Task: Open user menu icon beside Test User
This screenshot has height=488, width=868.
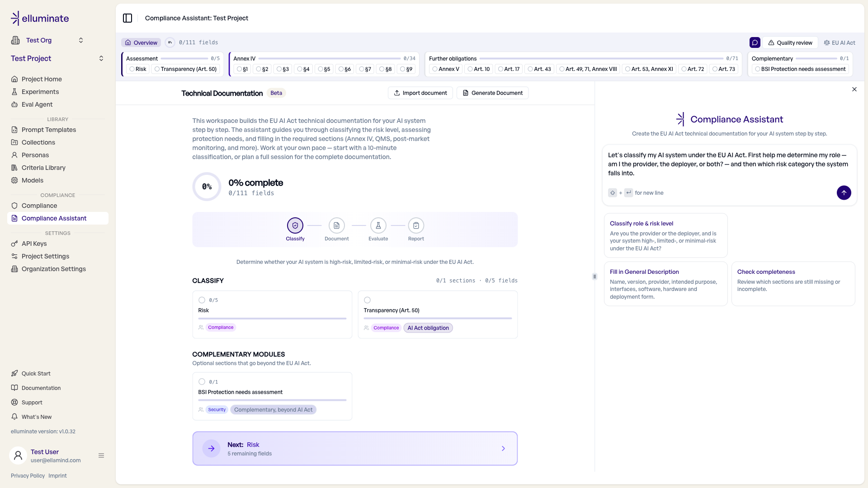Action: click(x=101, y=455)
